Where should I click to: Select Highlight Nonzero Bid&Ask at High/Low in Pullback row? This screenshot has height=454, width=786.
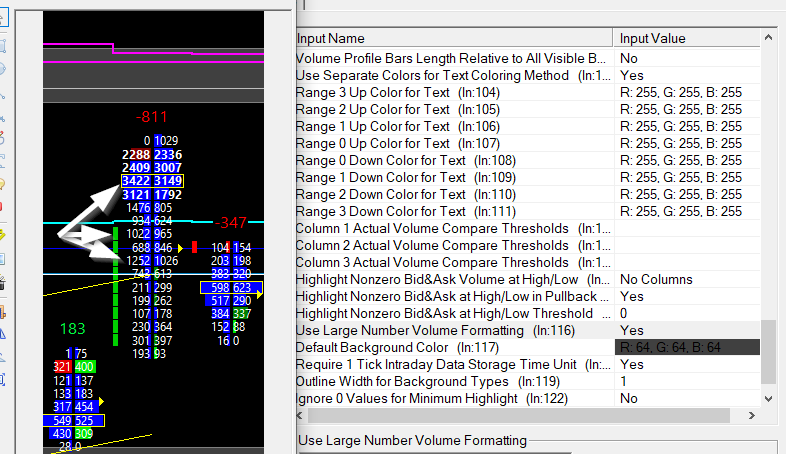(x=455, y=297)
